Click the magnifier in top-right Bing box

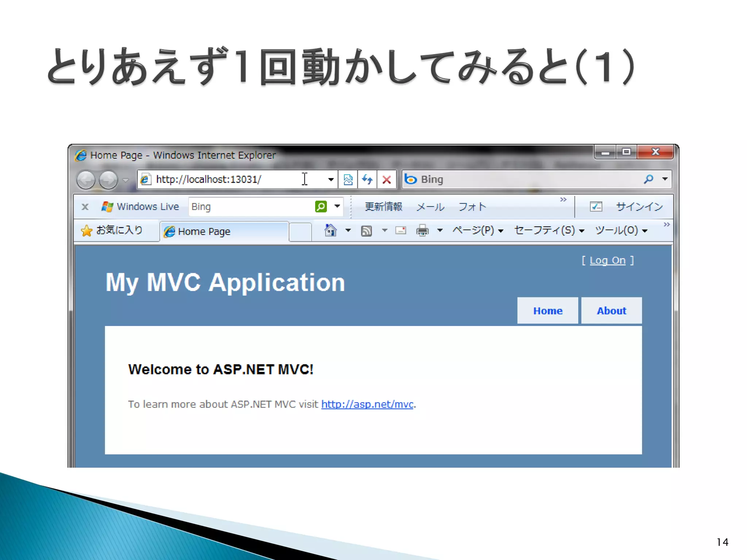click(648, 179)
